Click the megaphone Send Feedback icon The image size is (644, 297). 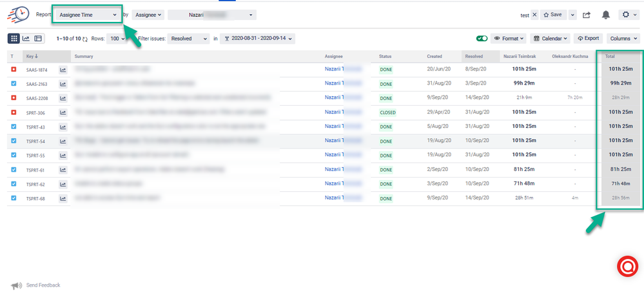pyautogui.click(x=16, y=285)
